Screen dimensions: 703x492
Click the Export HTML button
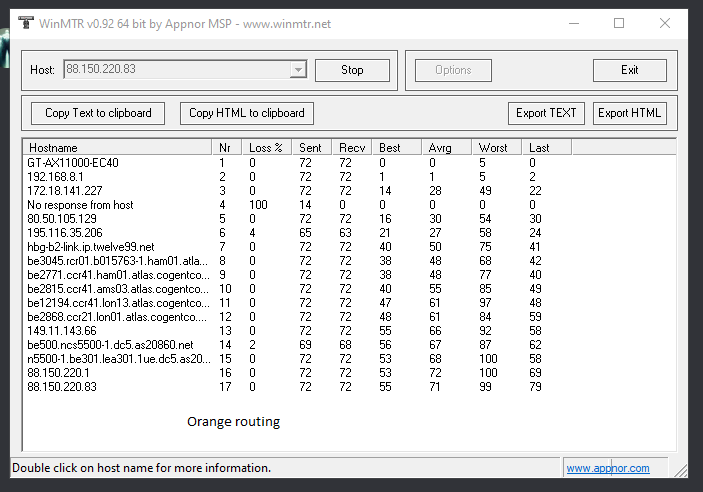(629, 113)
